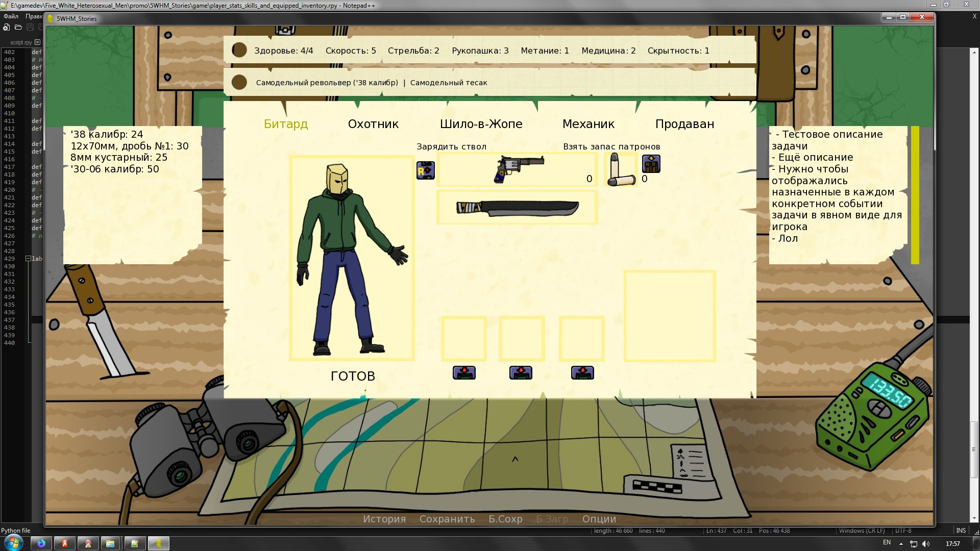Select the revolver weapon slot
Viewport: 980px width, 551px height.
[517, 170]
